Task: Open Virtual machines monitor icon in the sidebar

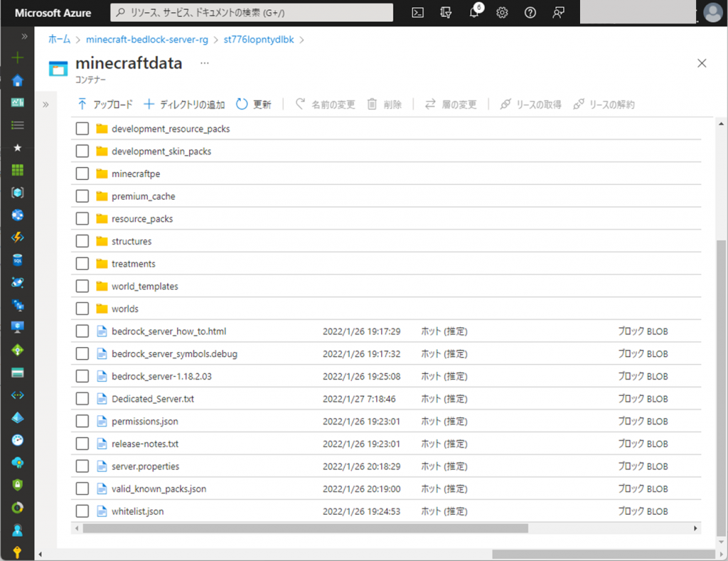Action: click(18, 327)
